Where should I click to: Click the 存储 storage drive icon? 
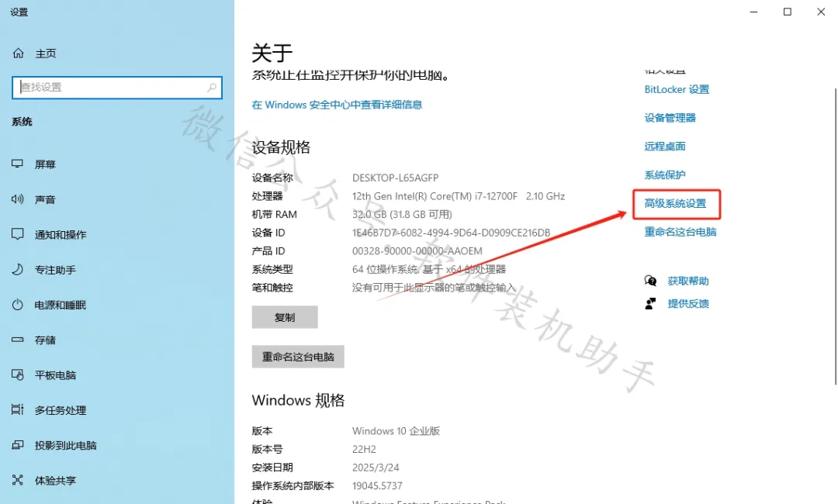tap(18, 340)
